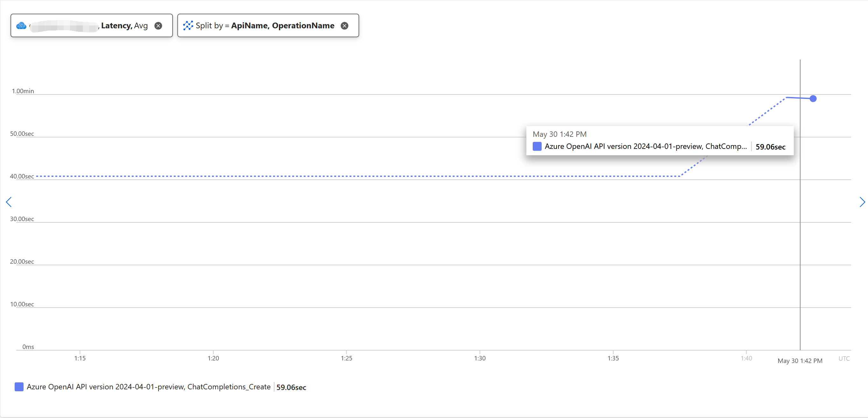Click the 1.00min y-axis label
Screen dimensions: 868x418
pyautogui.click(x=23, y=91)
